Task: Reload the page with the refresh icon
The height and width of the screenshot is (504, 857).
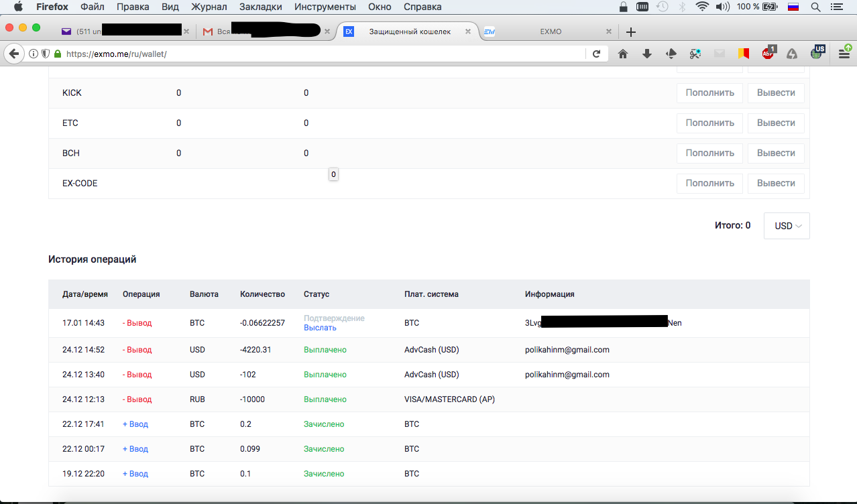Action: [596, 54]
